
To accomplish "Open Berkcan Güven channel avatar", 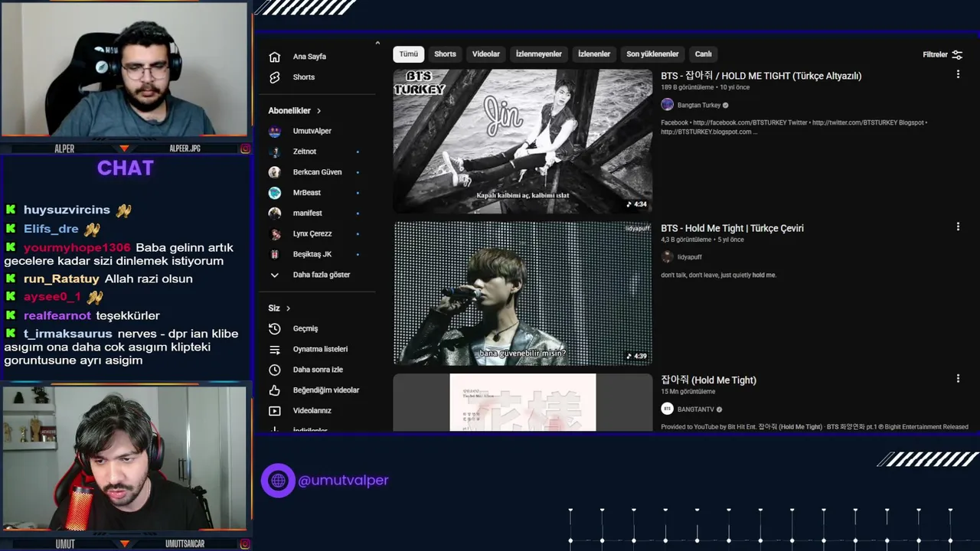I will pos(275,172).
